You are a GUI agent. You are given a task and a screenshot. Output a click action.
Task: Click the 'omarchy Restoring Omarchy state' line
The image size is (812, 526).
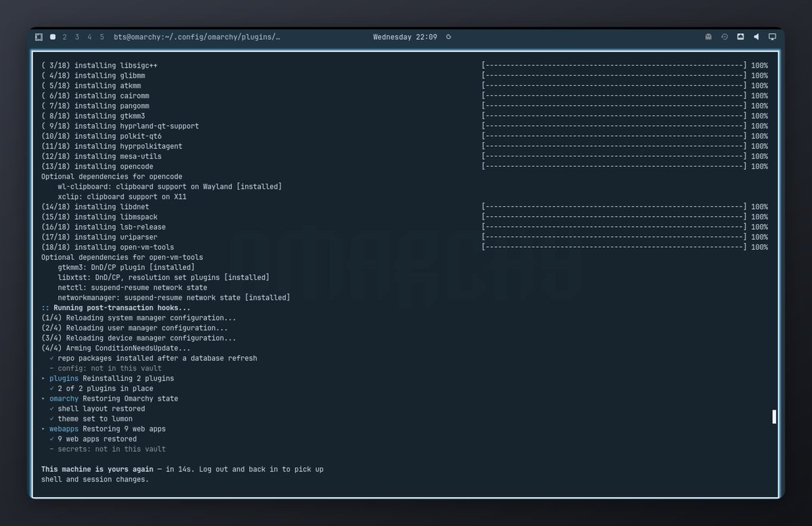pyautogui.click(x=110, y=399)
